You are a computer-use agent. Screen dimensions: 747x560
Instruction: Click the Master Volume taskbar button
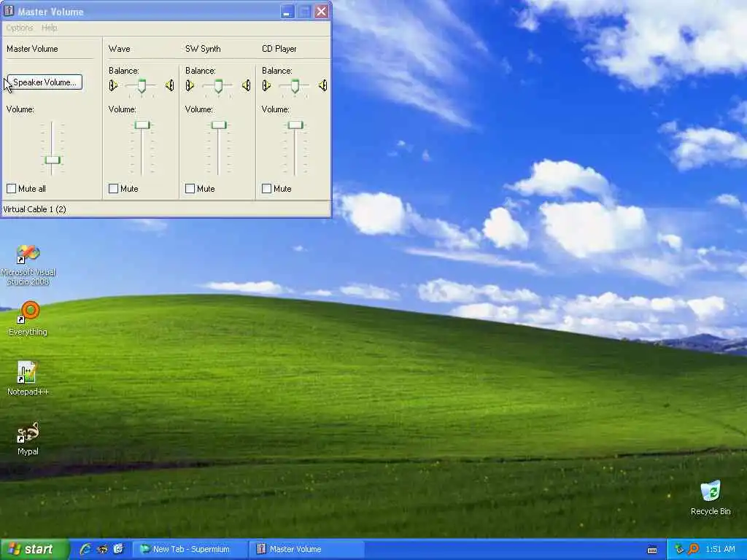tap(307, 549)
